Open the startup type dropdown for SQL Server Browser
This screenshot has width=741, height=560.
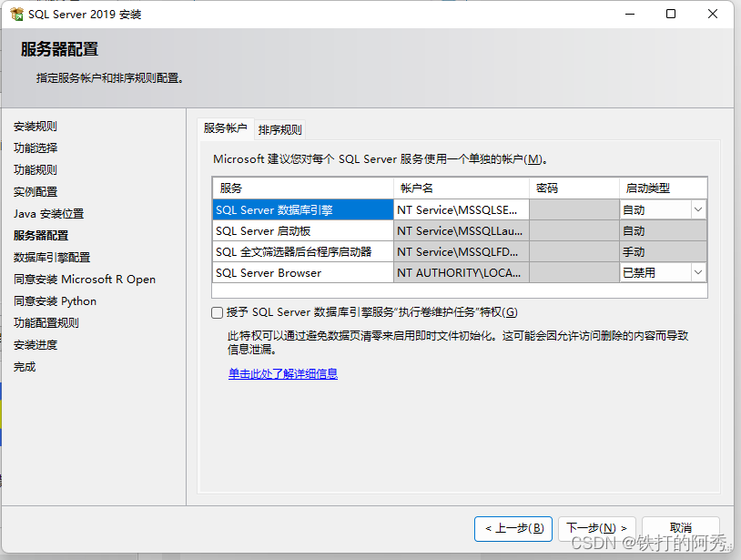pyautogui.click(x=697, y=272)
